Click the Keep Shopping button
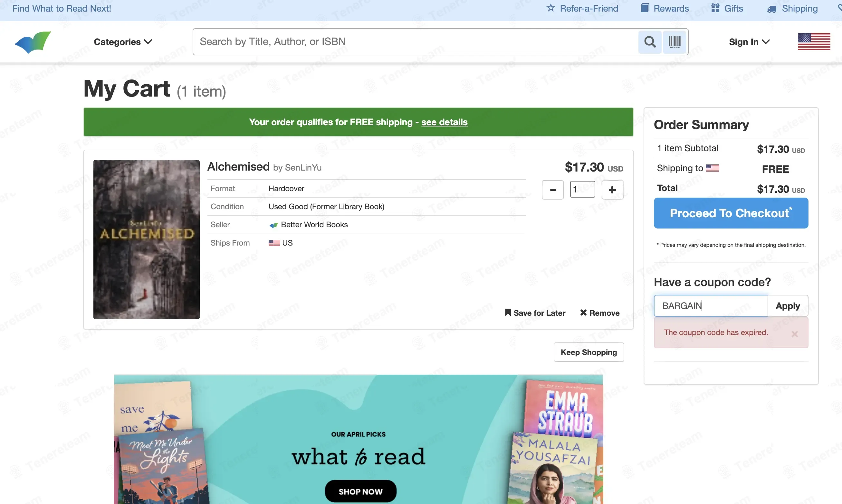Image resolution: width=842 pixels, height=504 pixels. [x=588, y=352]
